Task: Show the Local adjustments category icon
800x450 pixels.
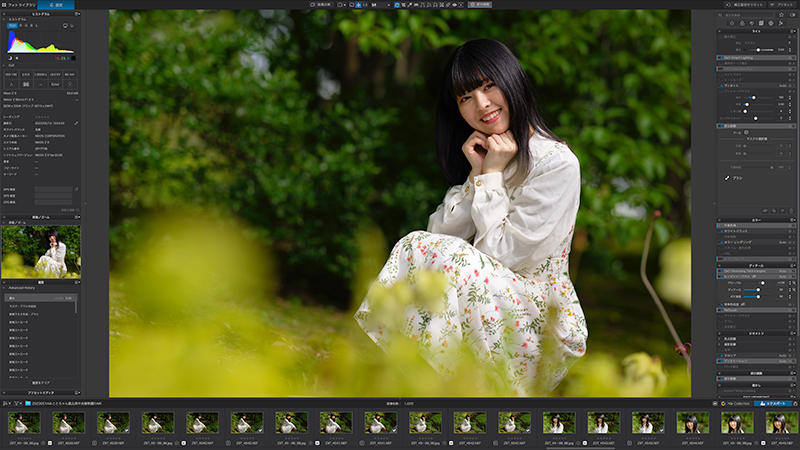Action: [x=771, y=23]
